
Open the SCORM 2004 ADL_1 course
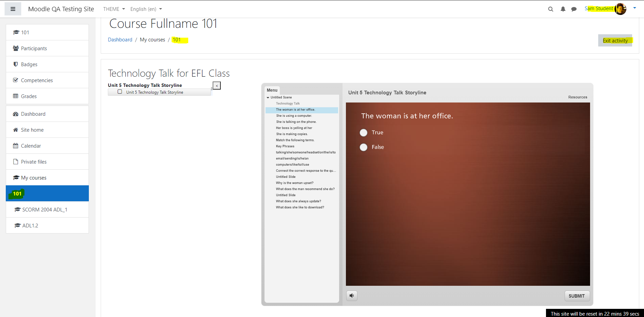point(47,209)
